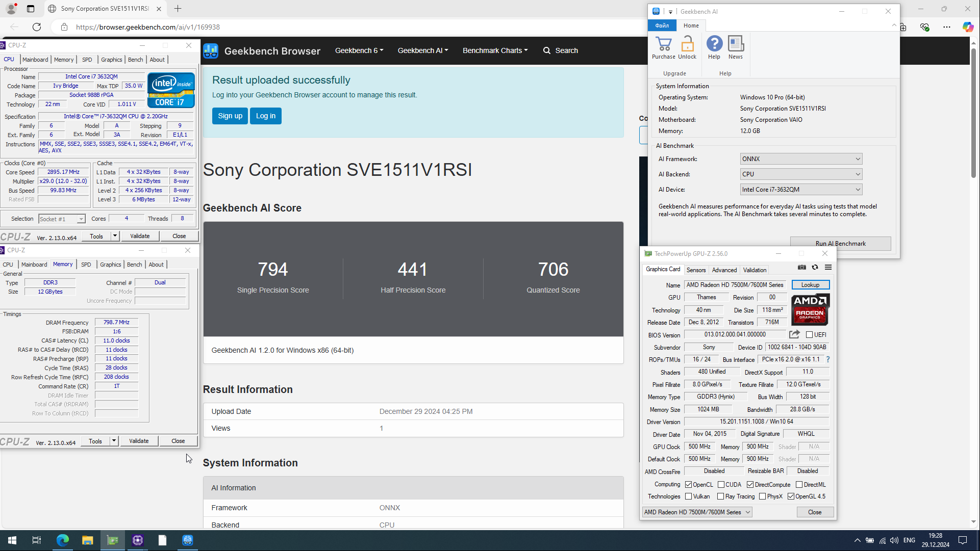Open the GPU selector dropdown in GPU-Z
Screen dimensions: 980x551
pos(697,512)
